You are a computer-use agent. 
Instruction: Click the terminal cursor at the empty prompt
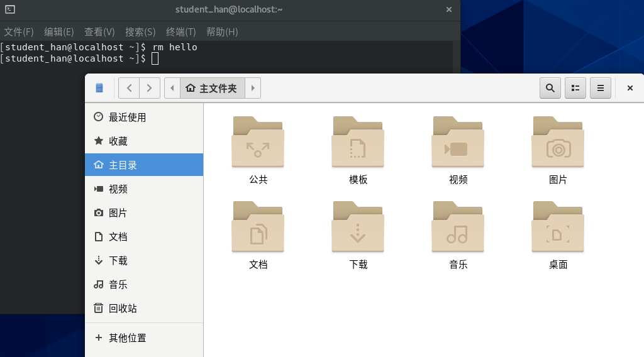tap(155, 58)
